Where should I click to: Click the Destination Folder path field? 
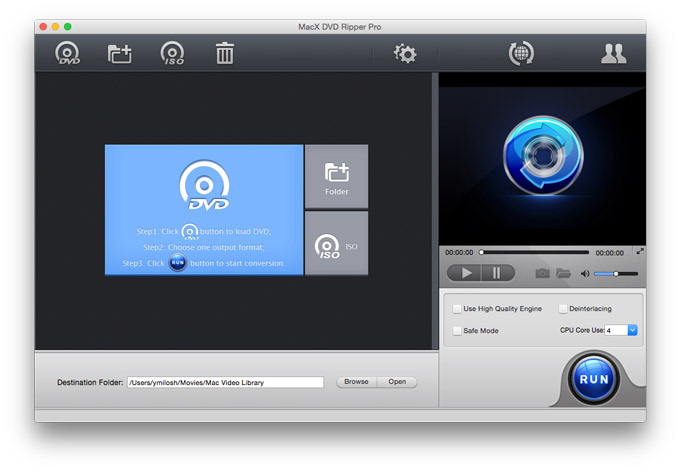pyautogui.click(x=225, y=382)
